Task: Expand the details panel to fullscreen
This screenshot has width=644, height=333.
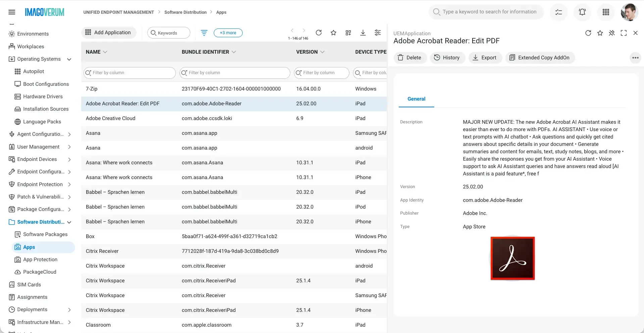Action: (x=623, y=33)
